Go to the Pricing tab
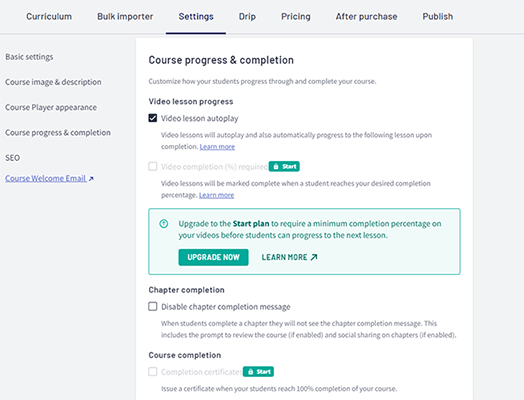The height and width of the screenshot is (400, 524). pos(295,16)
